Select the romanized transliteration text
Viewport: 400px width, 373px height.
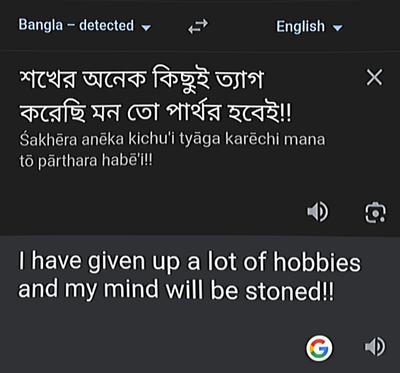[x=172, y=150]
